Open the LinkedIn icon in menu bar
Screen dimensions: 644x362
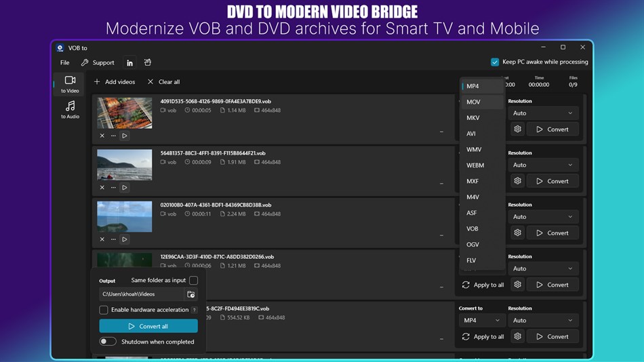click(x=129, y=62)
